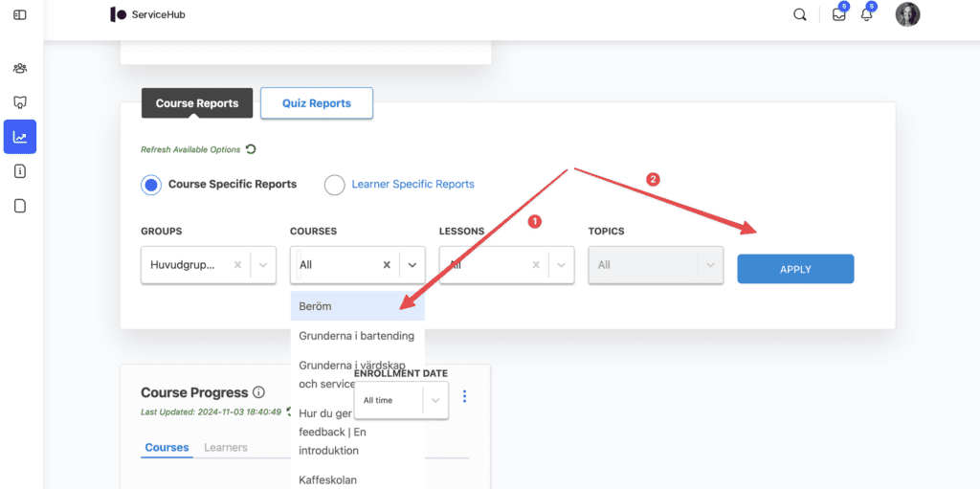
Task: Open the notifications bell icon
Action: coord(866,15)
